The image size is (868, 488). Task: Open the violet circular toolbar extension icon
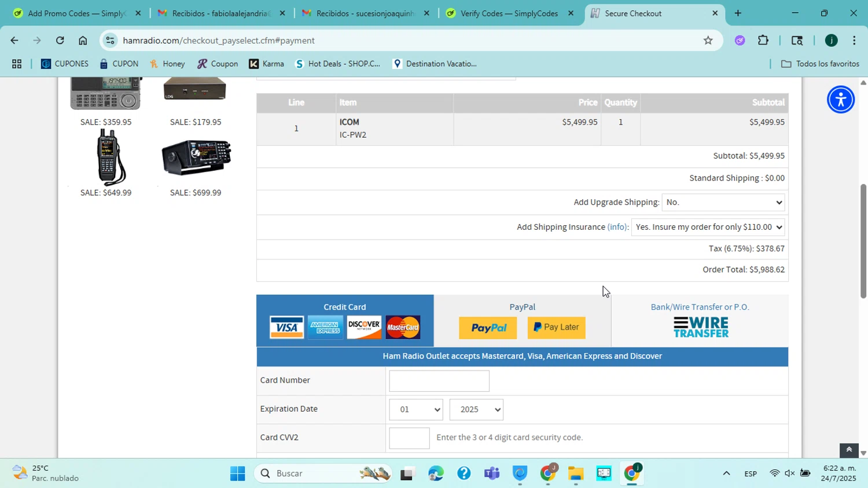740,41
